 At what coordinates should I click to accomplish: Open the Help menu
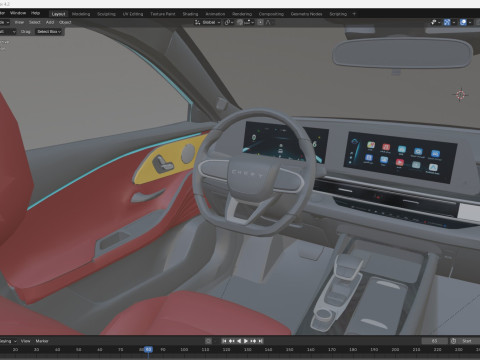click(x=35, y=13)
